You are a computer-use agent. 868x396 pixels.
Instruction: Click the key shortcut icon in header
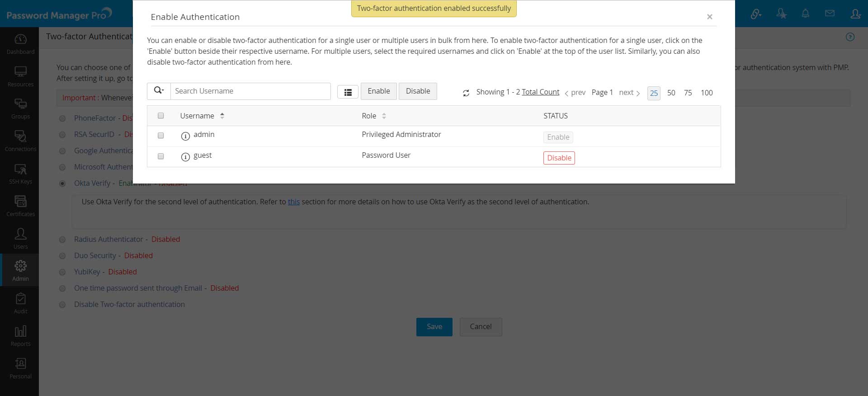pyautogui.click(x=756, y=14)
